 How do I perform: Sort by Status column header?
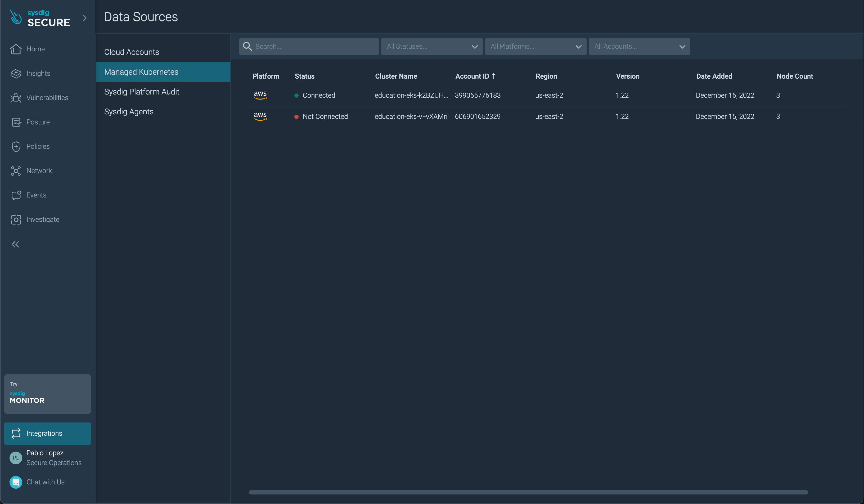point(304,76)
